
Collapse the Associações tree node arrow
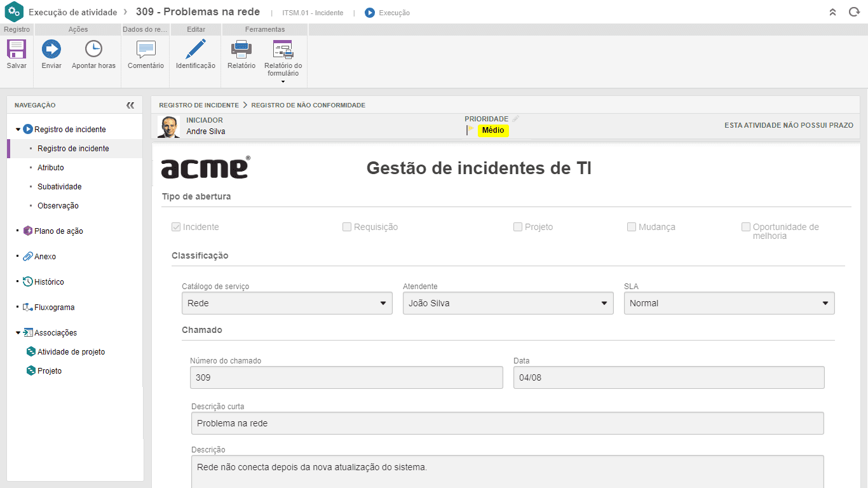18,333
